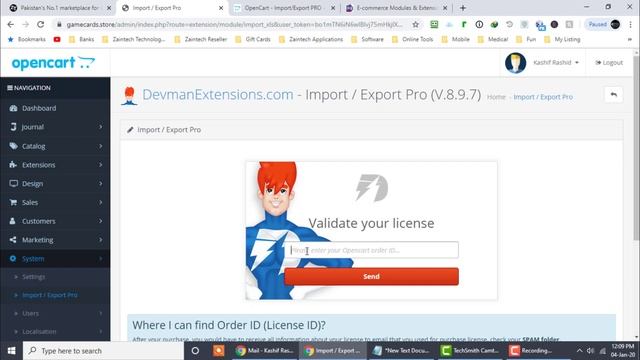Expand the Sales menu chevron
This screenshot has width=640, height=360.
(100, 202)
